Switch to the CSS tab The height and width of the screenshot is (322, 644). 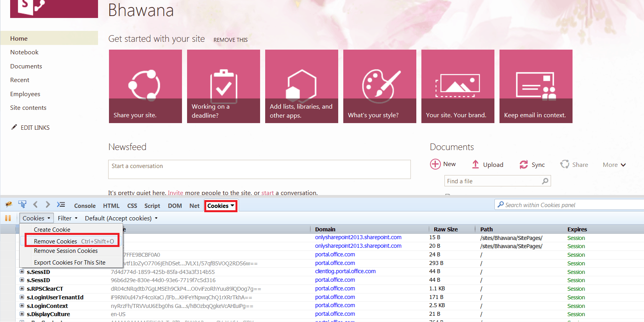pyautogui.click(x=132, y=206)
